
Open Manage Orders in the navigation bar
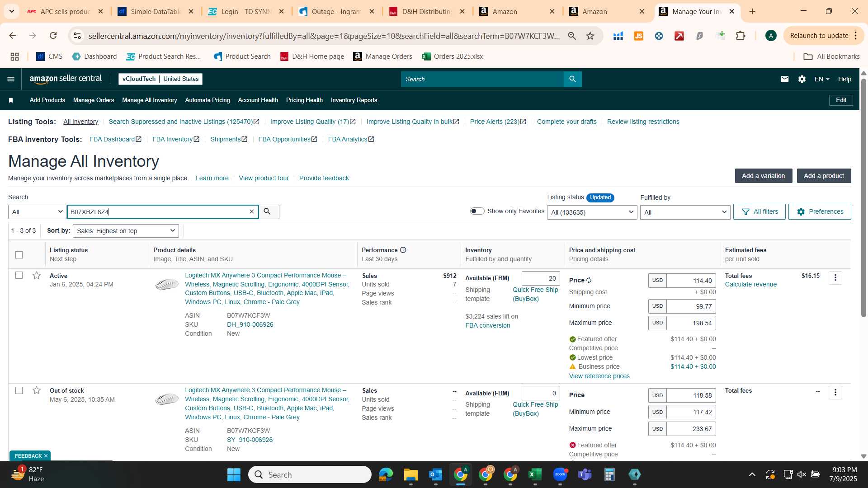[94, 100]
